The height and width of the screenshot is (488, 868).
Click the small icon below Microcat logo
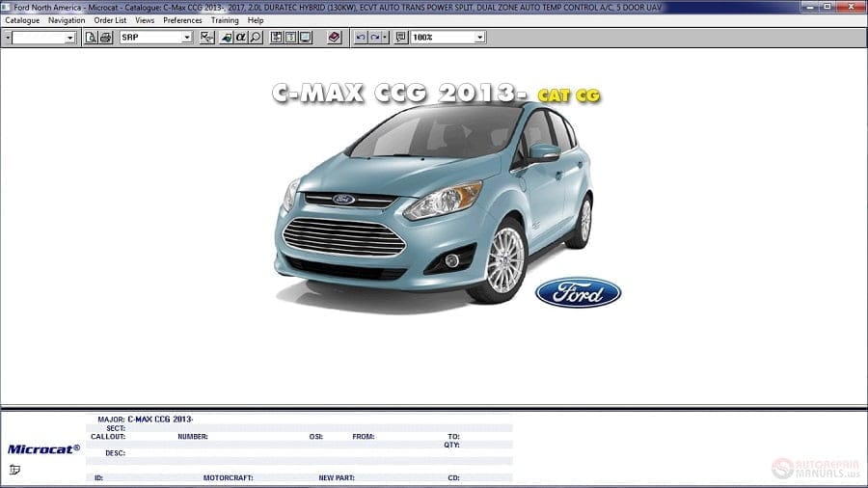tap(14, 470)
